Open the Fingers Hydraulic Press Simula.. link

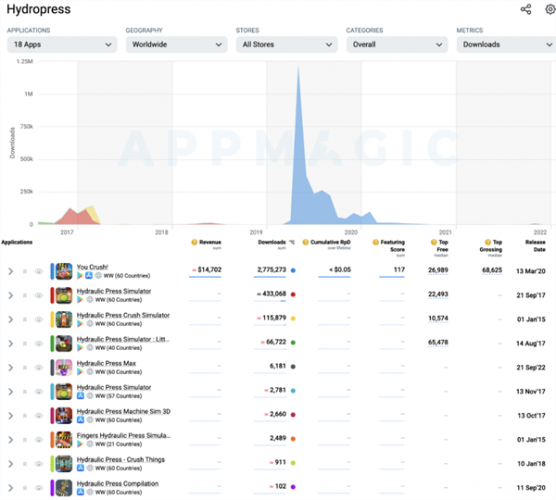[x=123, y=435]
